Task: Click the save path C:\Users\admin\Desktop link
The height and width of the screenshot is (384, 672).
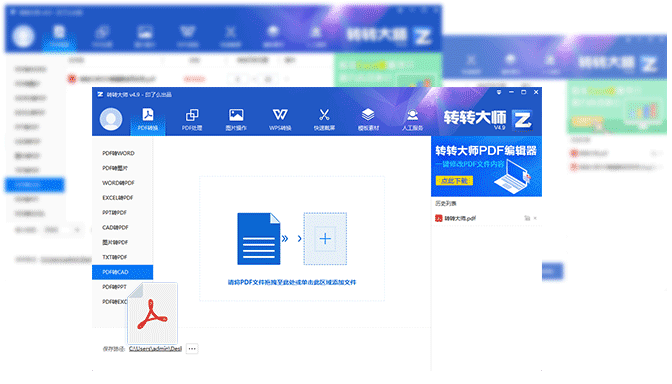Action: [155, 349]
